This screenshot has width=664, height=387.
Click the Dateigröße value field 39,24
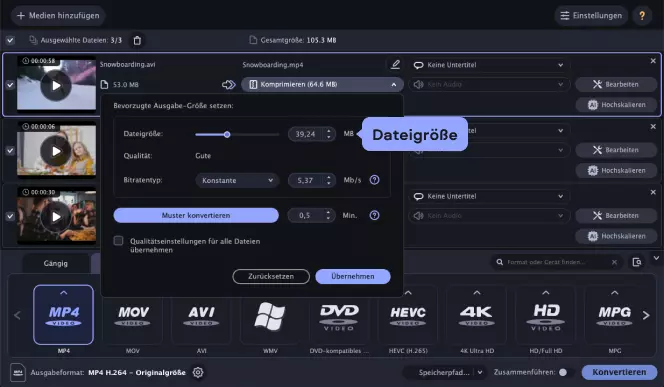305,134
